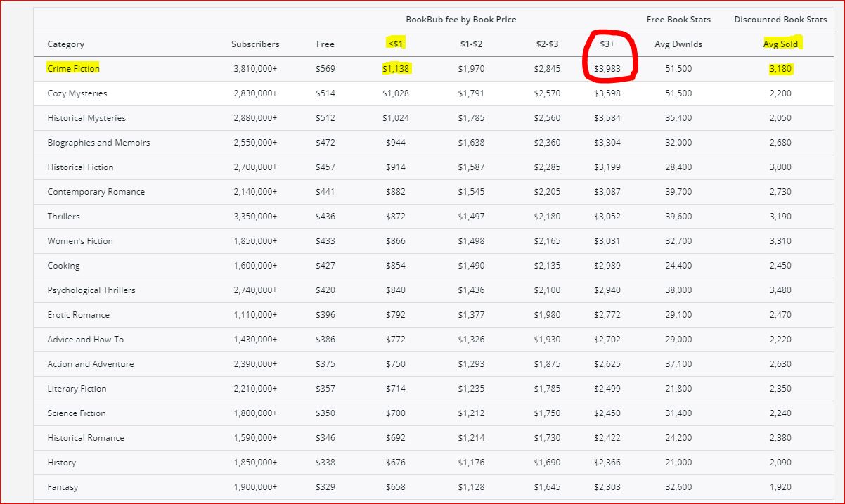Click the circled $3+ column header
Image resolution: width=845 pixels, height=504 pixels.
pos(607,44)
